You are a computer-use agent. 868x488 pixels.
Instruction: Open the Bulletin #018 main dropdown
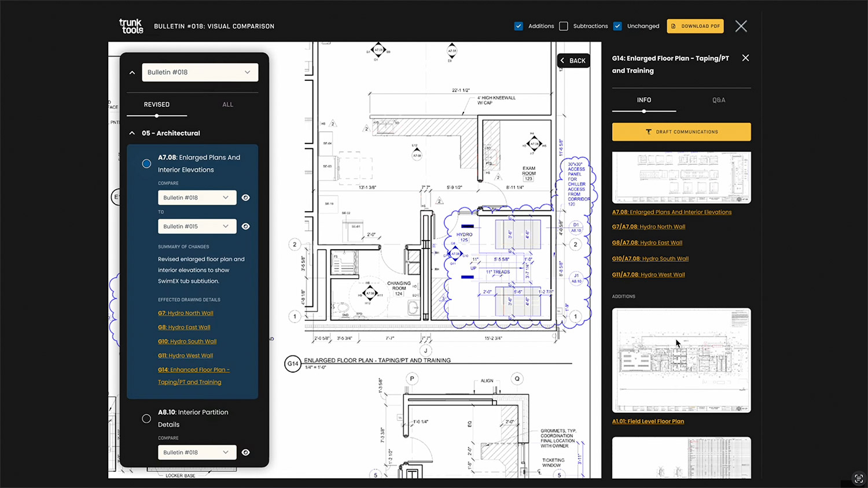[x=200, y=72]
